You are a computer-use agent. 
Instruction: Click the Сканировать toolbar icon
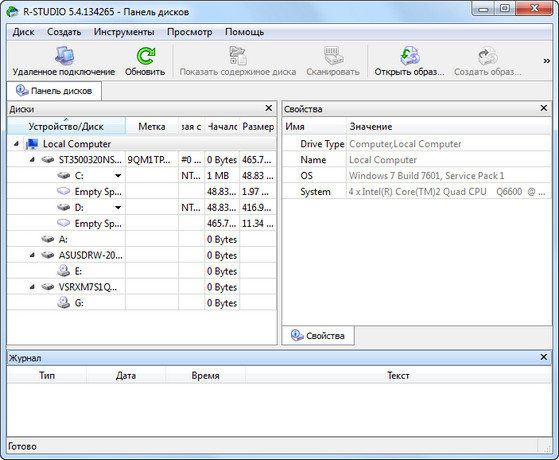click(x=333, y=56)
